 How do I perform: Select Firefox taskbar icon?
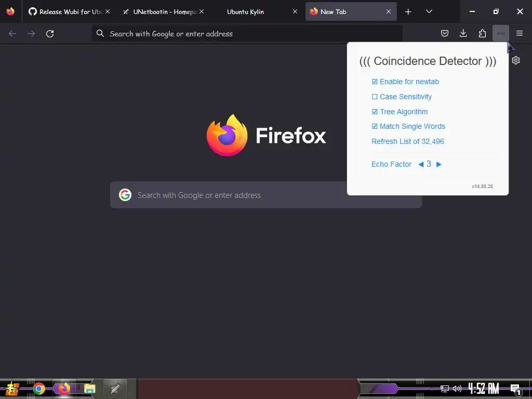(x=64, y=389)
